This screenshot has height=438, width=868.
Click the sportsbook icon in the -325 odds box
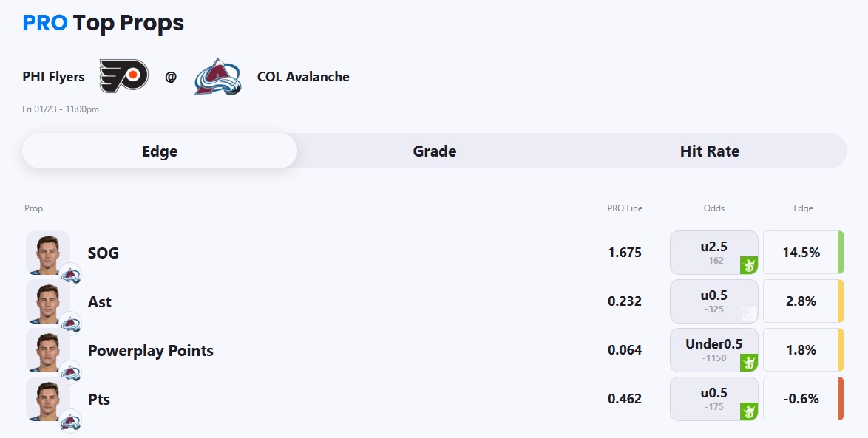[749, 314]
